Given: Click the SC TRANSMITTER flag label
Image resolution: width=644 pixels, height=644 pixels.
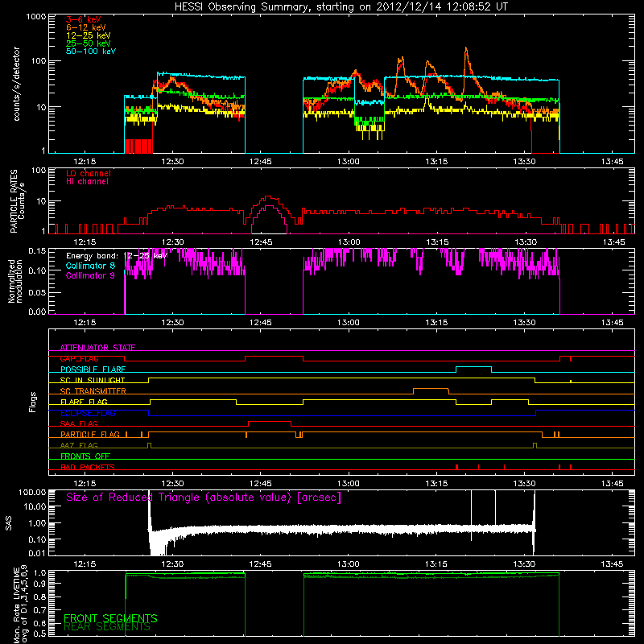Looking at the screenshot, I should (93, 391).
